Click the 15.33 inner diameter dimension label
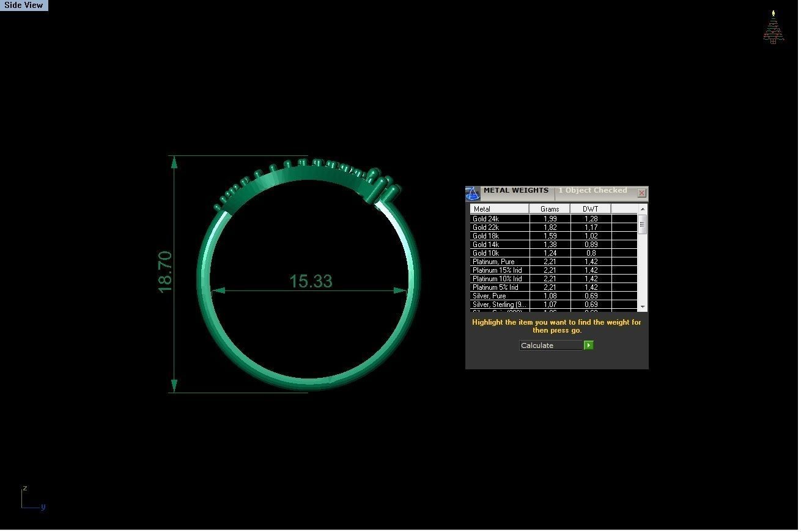Image resolution: width=801 pixels, height=532 pixels. [x=311, y=281]
